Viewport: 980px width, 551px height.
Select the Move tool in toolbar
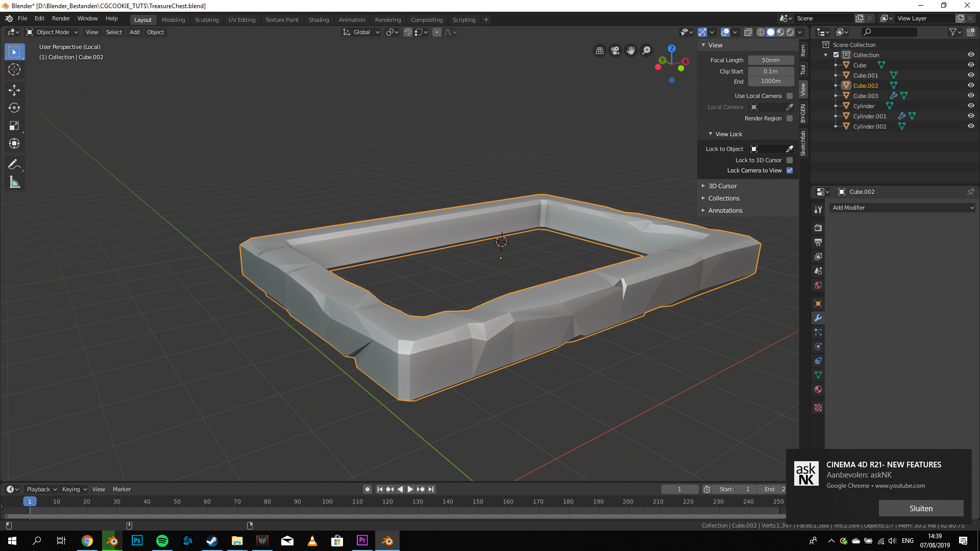[14, 90]
